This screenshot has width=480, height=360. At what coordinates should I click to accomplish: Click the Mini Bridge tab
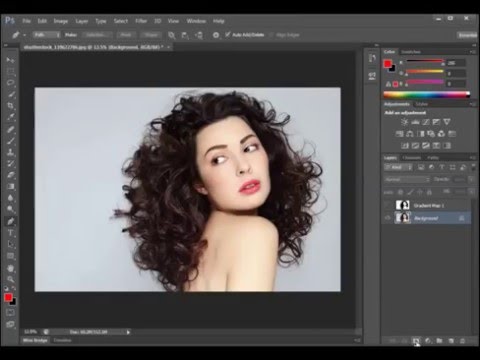click(x=35, y=340)
